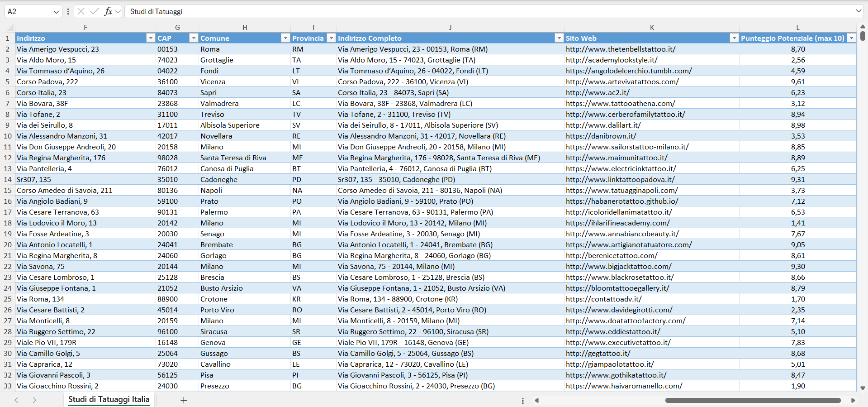Select column F header
Screen dimensions: 868x407
click(85, 28)
